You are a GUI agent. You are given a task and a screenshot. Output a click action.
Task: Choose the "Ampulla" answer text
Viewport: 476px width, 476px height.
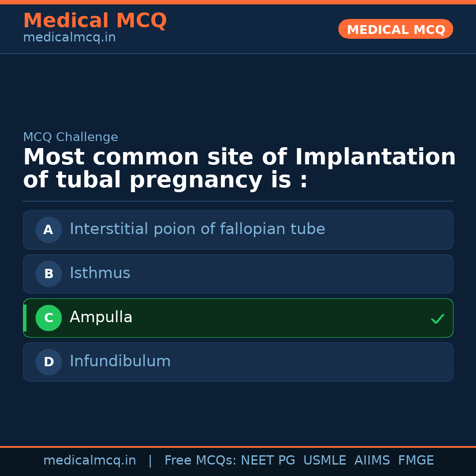[x=101, y=317]
